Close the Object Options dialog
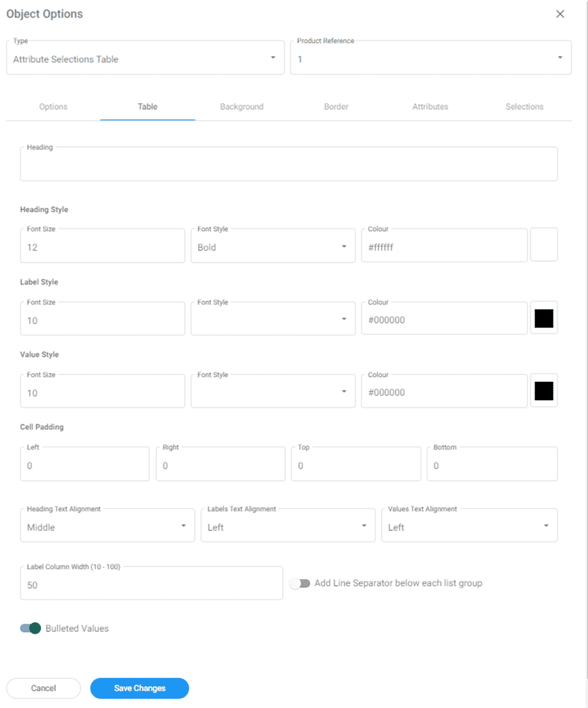 point(560,14)
